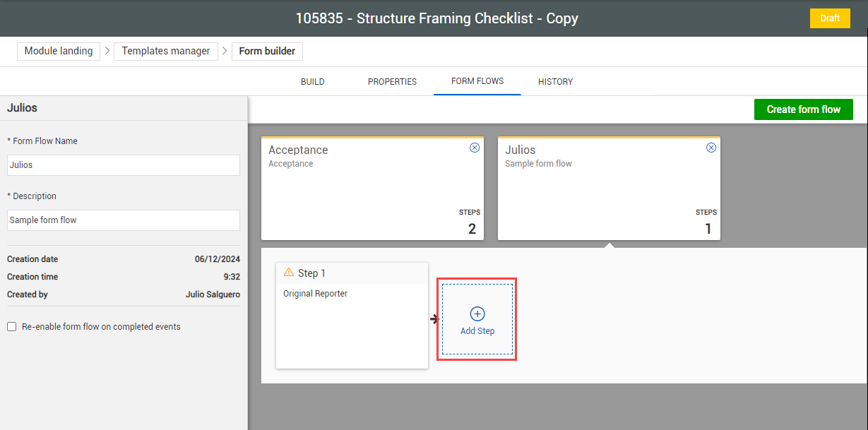This screenshot has height=430, width=868.
Task: Click the chevron after Templates manager breadcrumb
Action: (224, 51)
